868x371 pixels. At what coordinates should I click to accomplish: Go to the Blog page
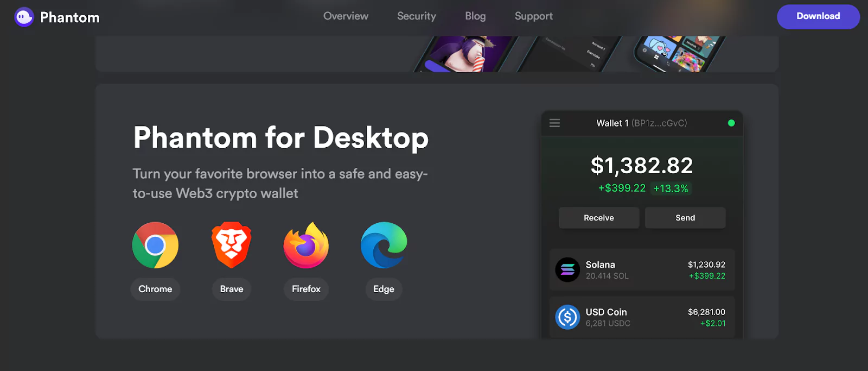pyautogui.click(x=475, y=16)
